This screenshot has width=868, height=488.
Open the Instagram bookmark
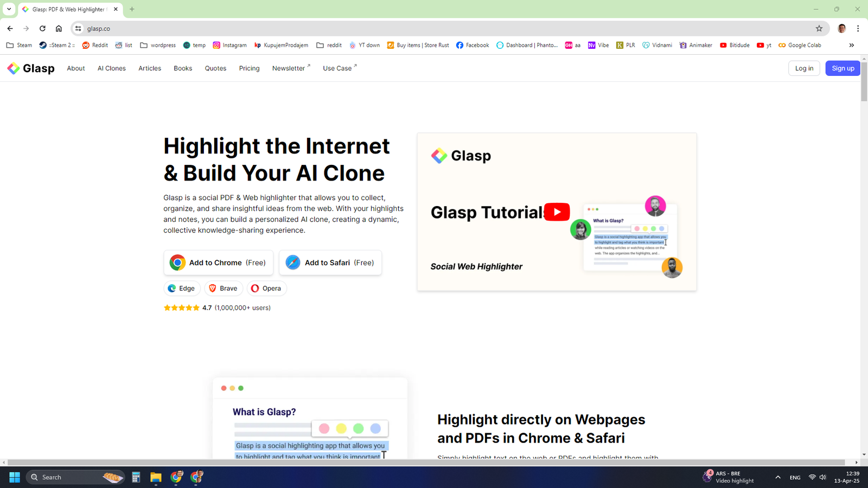(x=229, y=45)
